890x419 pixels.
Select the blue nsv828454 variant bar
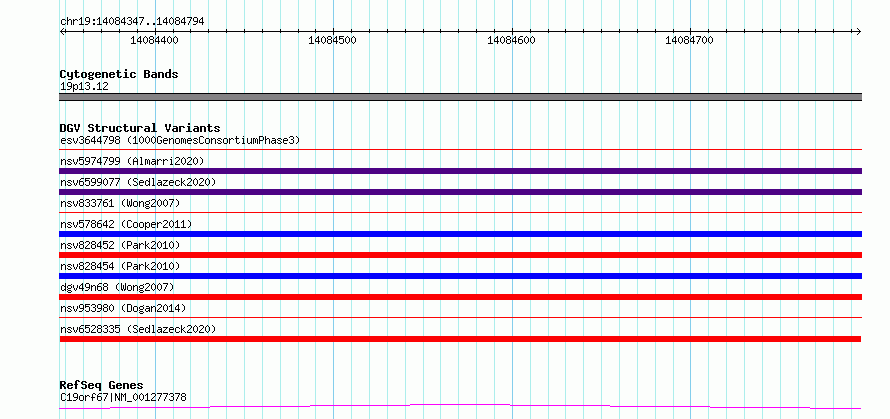point(460,276)
